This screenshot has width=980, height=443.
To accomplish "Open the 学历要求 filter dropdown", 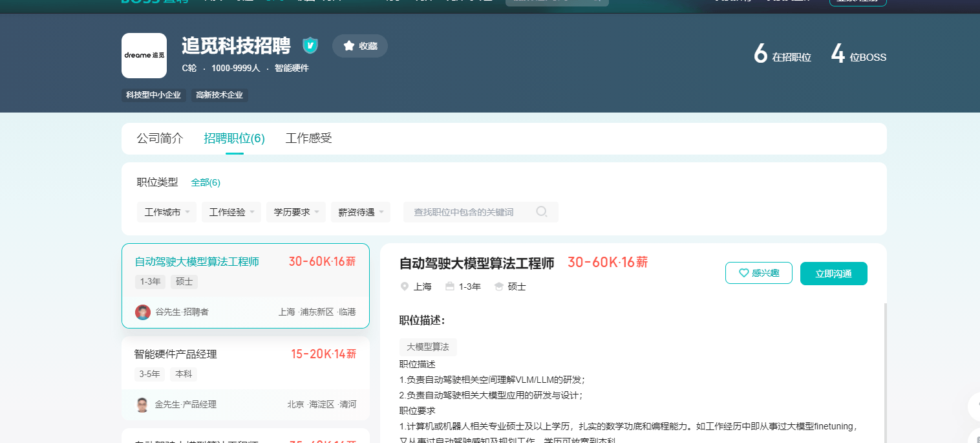I will (x=295, y=211).
